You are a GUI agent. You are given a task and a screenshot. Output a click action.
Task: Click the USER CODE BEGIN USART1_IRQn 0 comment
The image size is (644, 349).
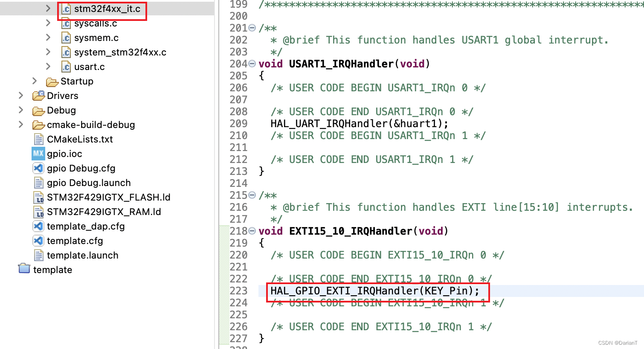point(378,88)
